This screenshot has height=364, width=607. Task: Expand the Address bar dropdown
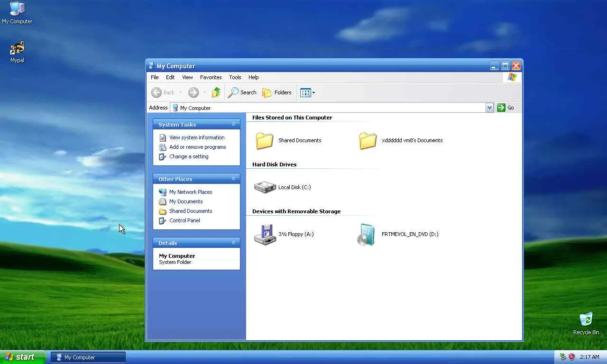489,108
